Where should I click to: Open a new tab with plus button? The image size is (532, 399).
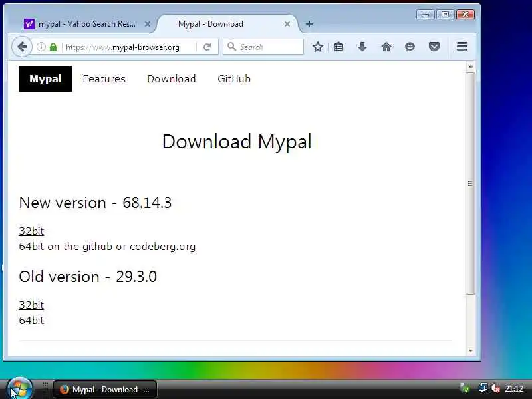pos(309,24)
